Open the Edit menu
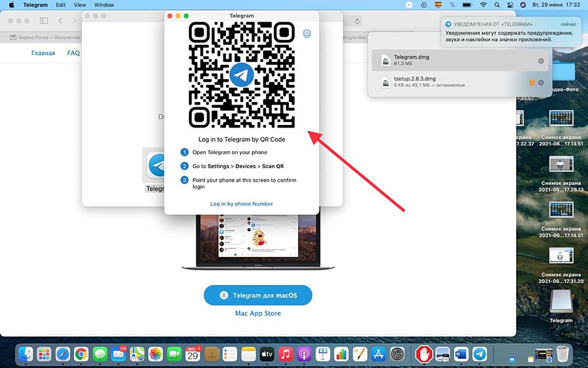The image size is (588, 368). tap(61, 5)
